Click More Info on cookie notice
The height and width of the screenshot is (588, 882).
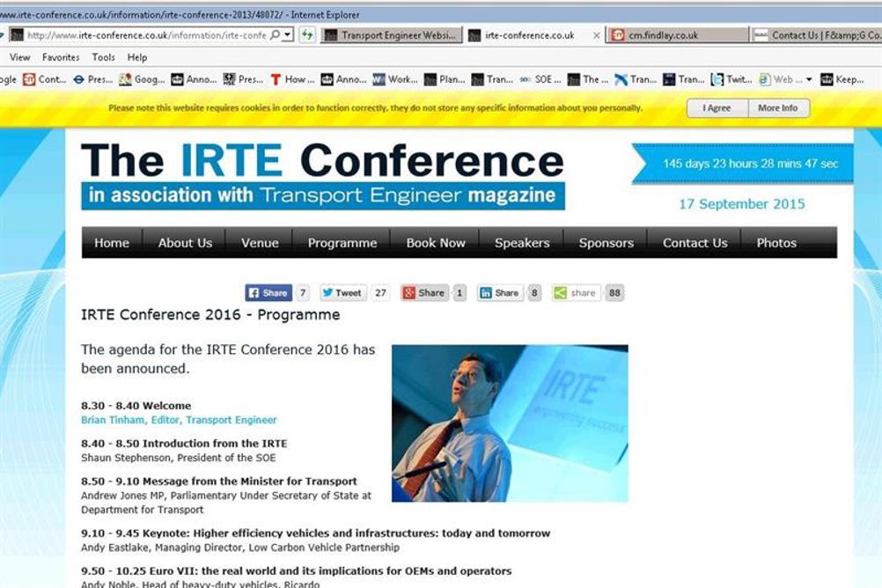778,108
